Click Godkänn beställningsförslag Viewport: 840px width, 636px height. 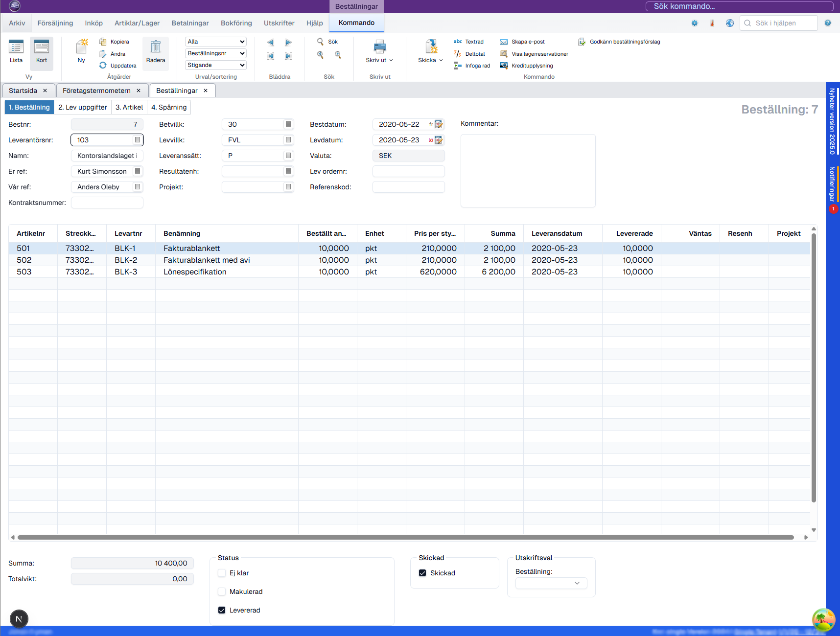click(x=624, y=42)
